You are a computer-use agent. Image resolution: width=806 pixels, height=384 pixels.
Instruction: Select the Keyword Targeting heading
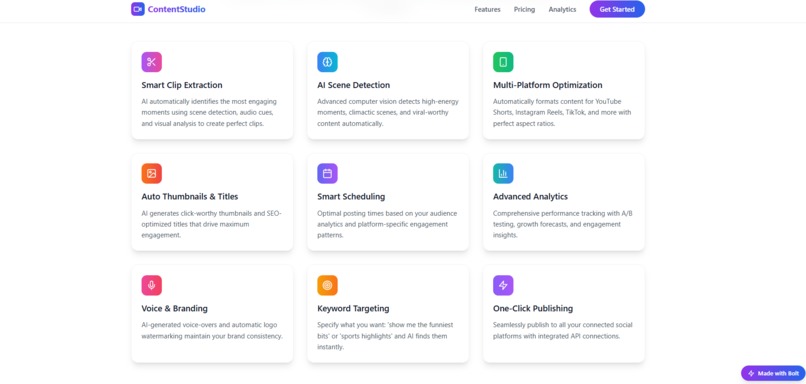pyautogui.click(x=353, y=309)
